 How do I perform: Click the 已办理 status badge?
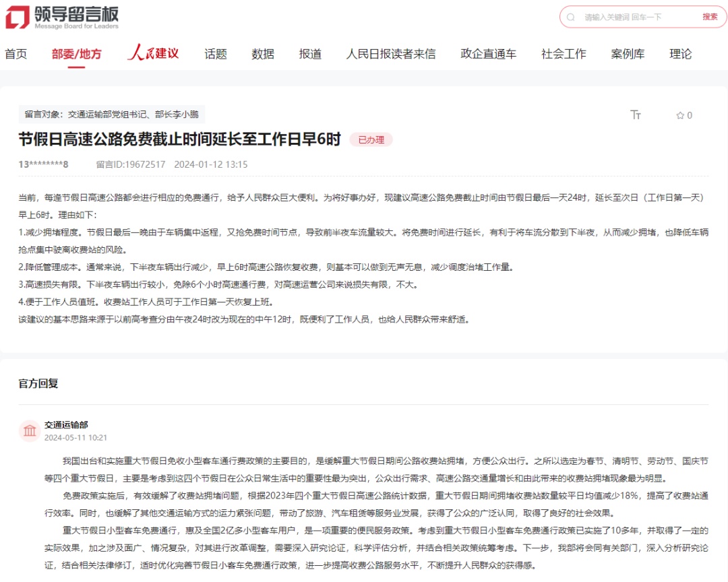[371, 139]
